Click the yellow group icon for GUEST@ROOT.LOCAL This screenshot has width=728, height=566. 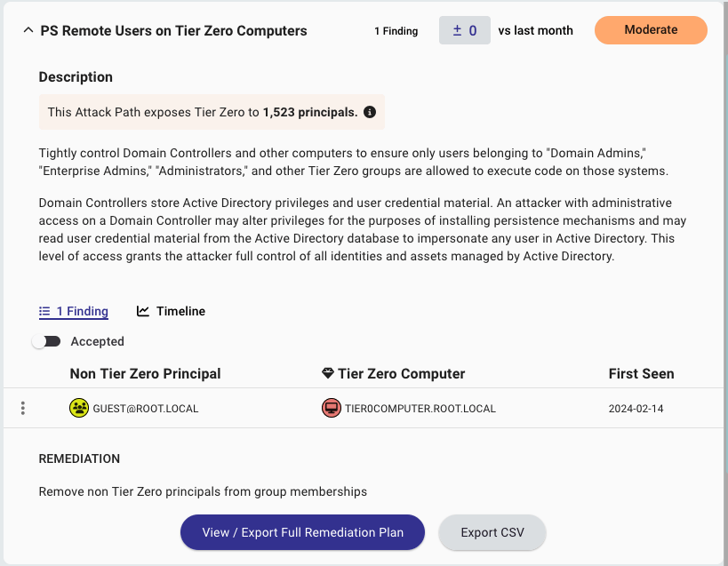pos(79,408)
